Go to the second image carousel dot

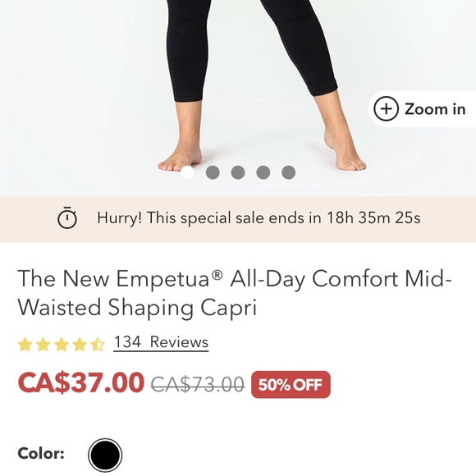(x=213, y=172)
